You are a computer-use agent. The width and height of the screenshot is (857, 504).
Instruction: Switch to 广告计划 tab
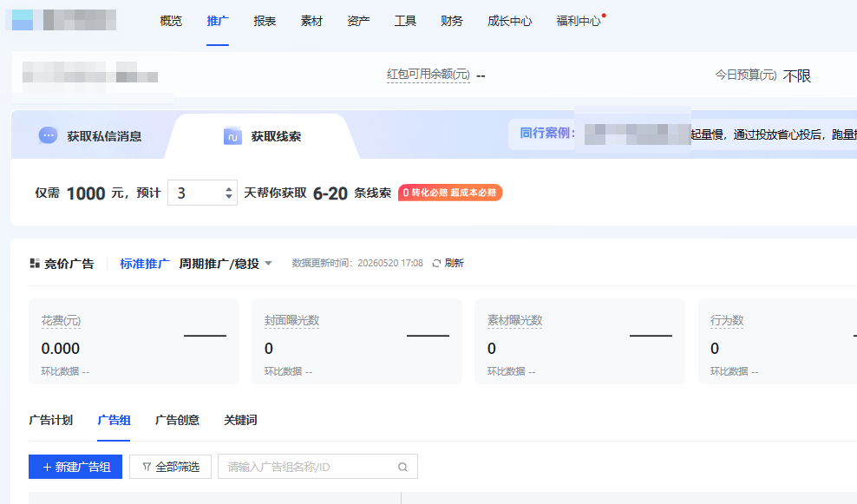[51, 420]
